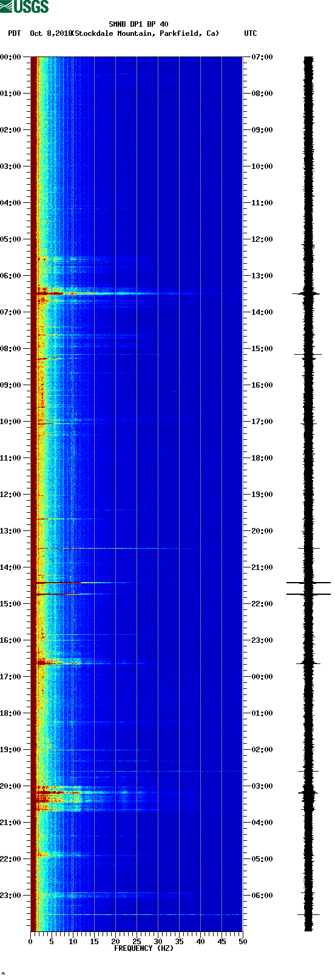Click the 'UTC' timezone label
The height and width of the screenshot is (980, 335).
point(251,33)
